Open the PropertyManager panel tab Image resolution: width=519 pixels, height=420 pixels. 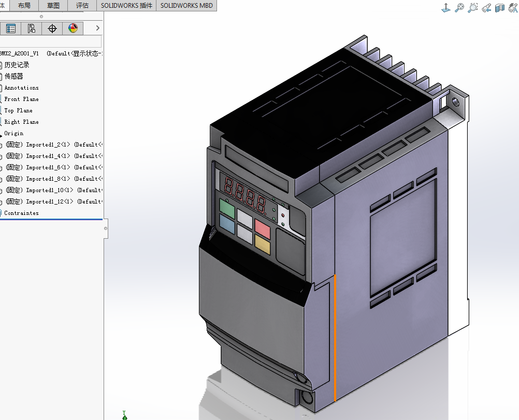pyautogui.click(x=11, y=28)
